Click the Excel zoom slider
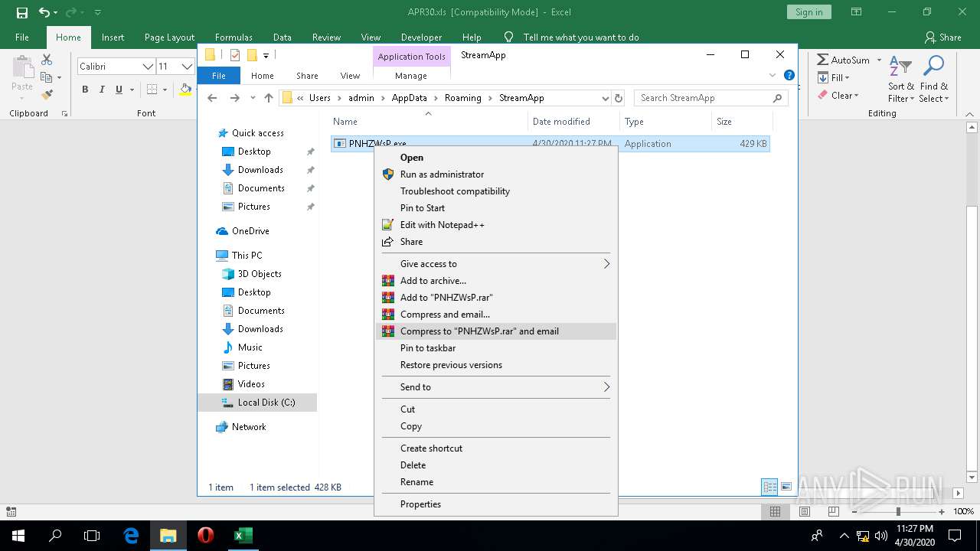The image size is (980, 551). [x=898, y=511]
